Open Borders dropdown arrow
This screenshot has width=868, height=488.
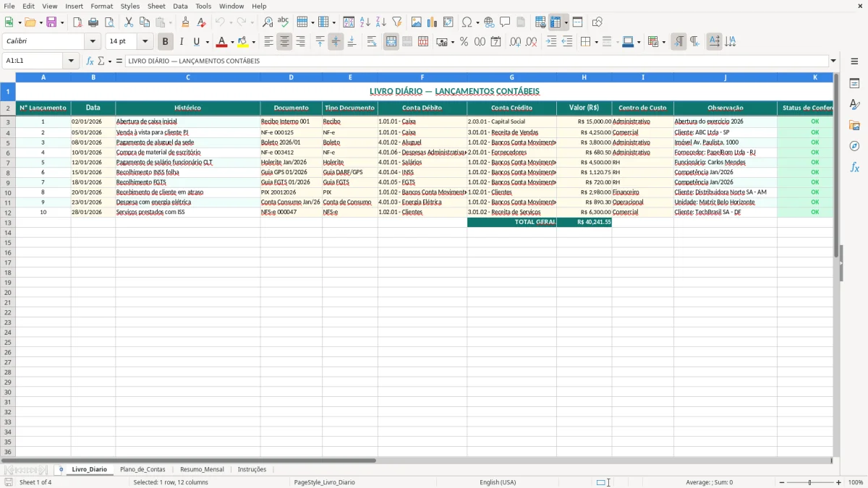point(597,42)
